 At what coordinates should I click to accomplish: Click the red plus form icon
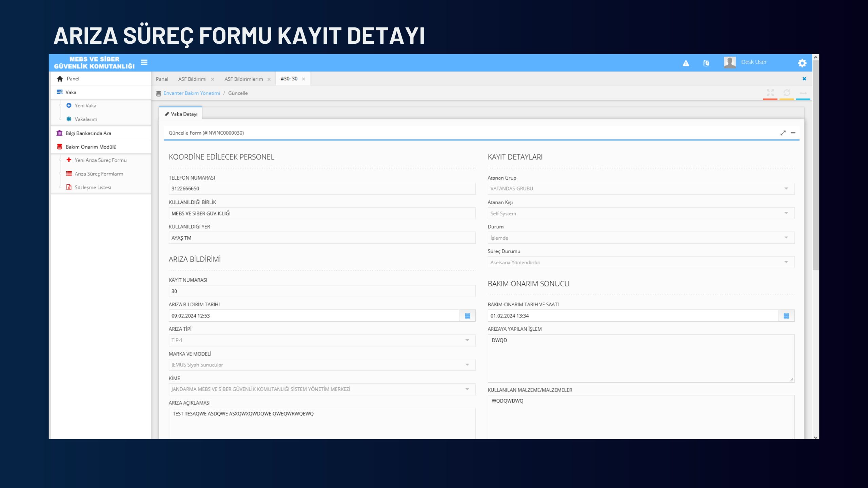[x=69, y=160]
